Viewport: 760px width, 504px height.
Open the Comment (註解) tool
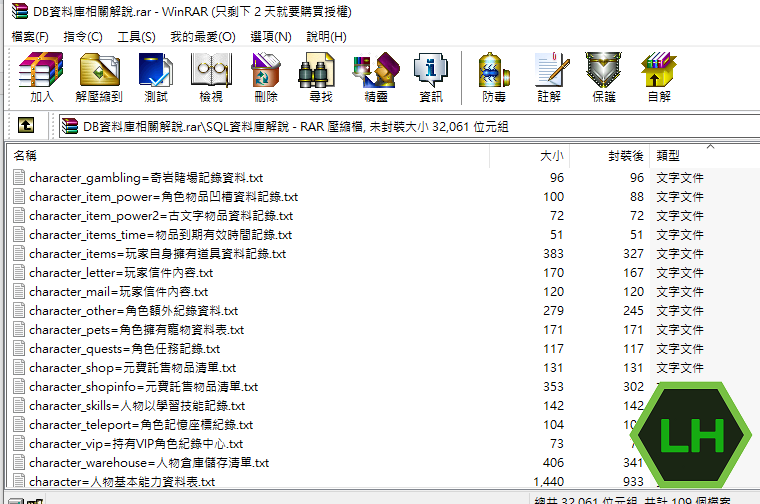(x=550, y=78)
